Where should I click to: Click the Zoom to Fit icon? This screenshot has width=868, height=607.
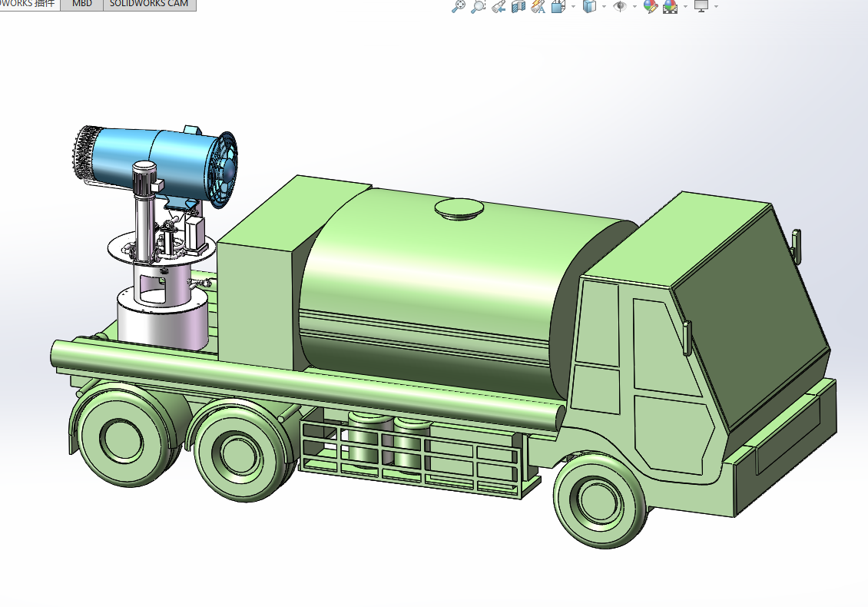point(459,6)
